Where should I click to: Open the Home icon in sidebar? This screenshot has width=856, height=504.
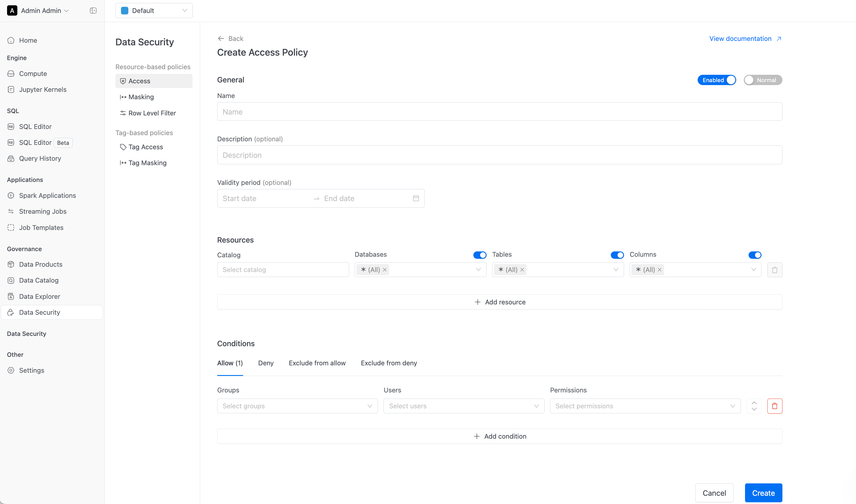11,40
